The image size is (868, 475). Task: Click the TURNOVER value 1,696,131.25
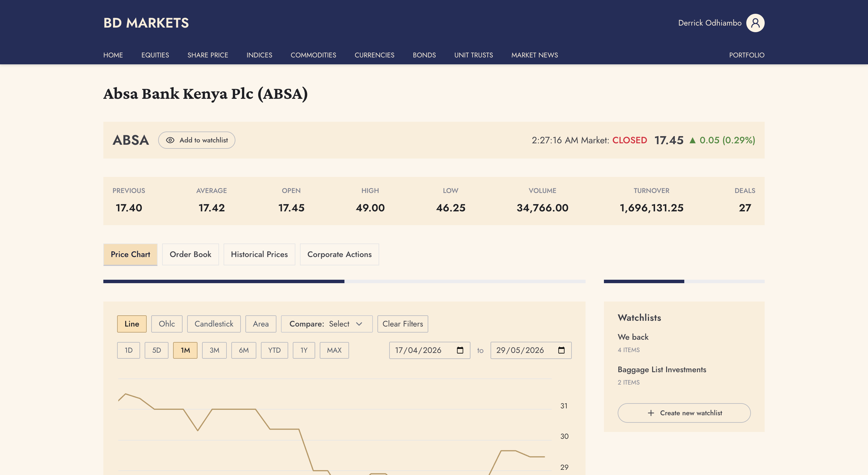651,208
